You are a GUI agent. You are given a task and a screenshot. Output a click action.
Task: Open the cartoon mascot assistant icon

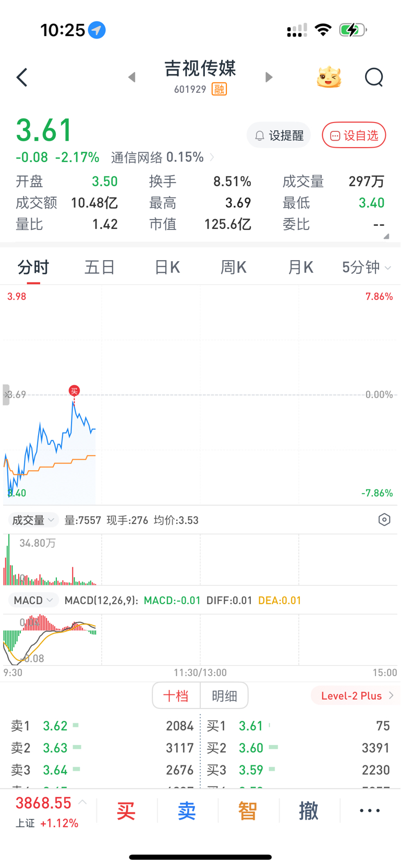(x=329, y=77)
